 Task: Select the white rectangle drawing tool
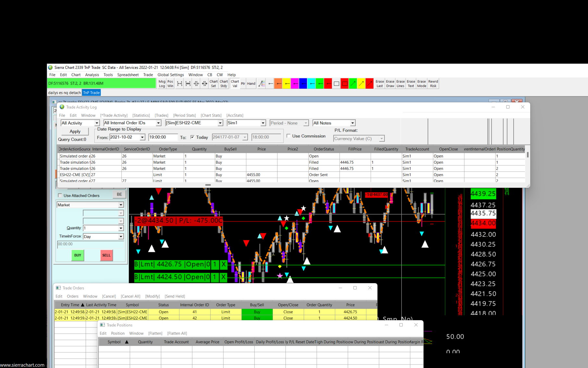[337, 84]
